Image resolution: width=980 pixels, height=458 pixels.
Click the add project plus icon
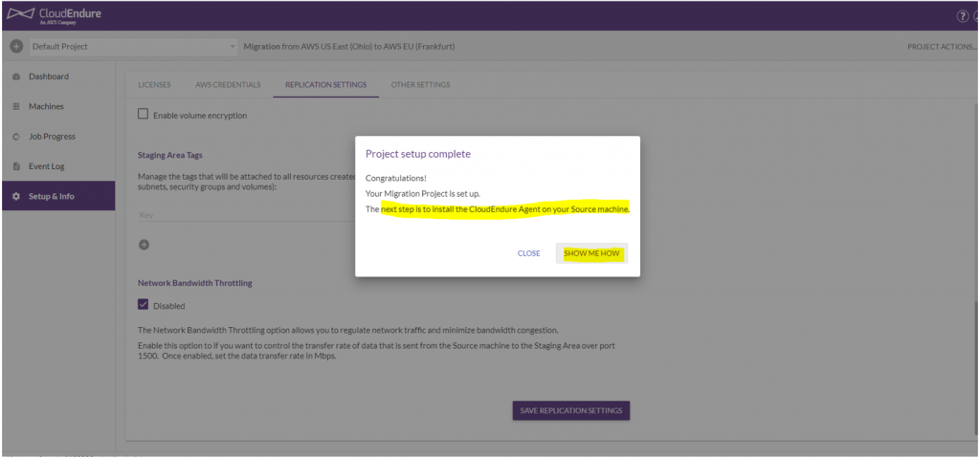pyautogui.click(x=17, y=46)
